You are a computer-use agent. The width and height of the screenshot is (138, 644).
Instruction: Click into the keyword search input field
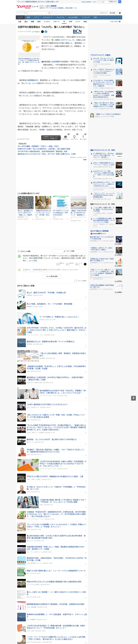click(x=32, y=13)
